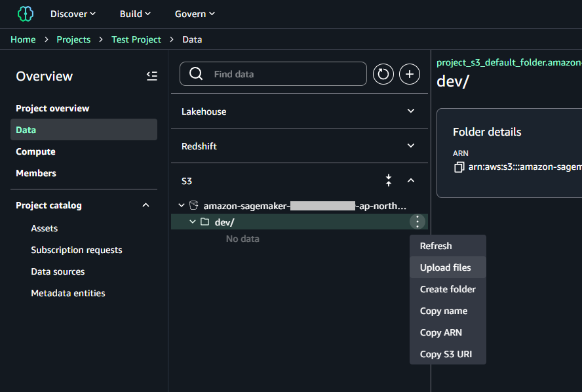Collapse the dev/ folder tree node
Viewport: 582px width, 392px height.
pos(192,222)
